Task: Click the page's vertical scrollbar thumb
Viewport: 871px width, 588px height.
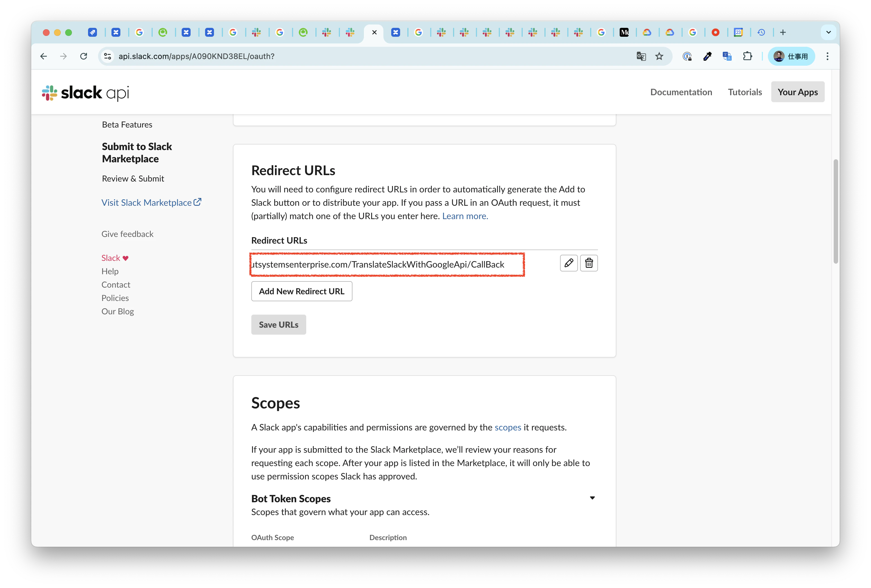Action: [835, 212]
